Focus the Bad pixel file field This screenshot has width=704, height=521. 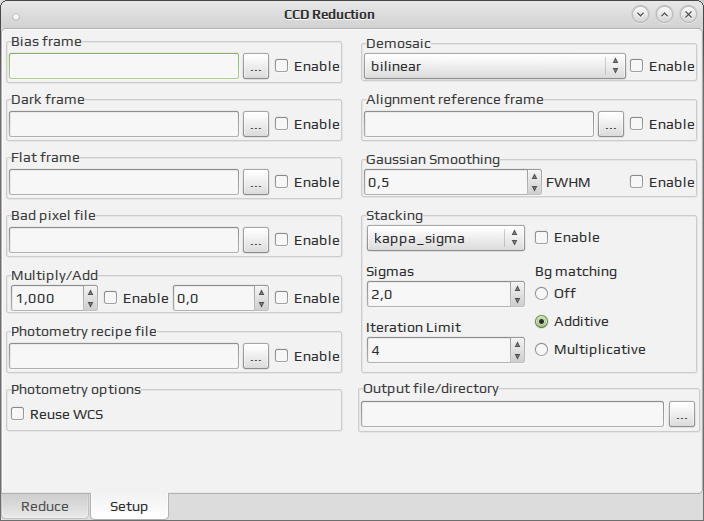point(124,240)
